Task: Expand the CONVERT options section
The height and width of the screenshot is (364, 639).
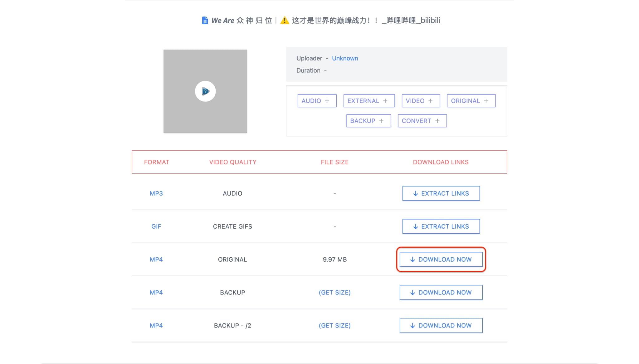Action: [422, 121]
